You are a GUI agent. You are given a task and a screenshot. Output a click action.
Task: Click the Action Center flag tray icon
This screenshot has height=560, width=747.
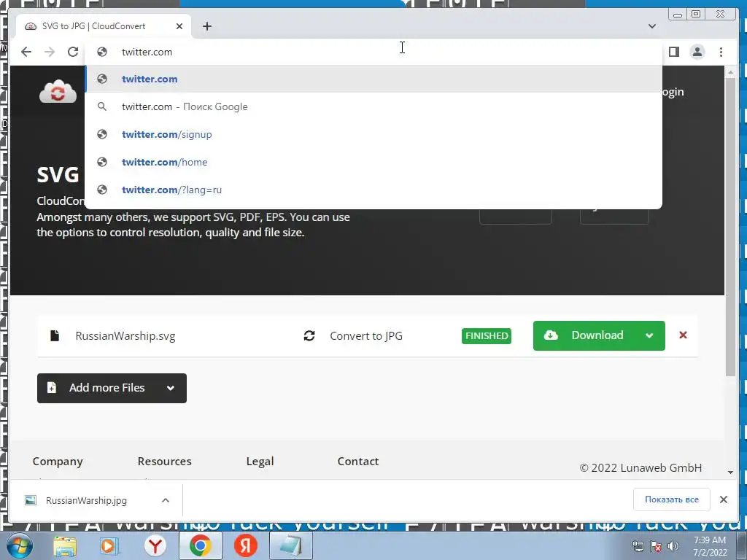[x=656, y=546]
